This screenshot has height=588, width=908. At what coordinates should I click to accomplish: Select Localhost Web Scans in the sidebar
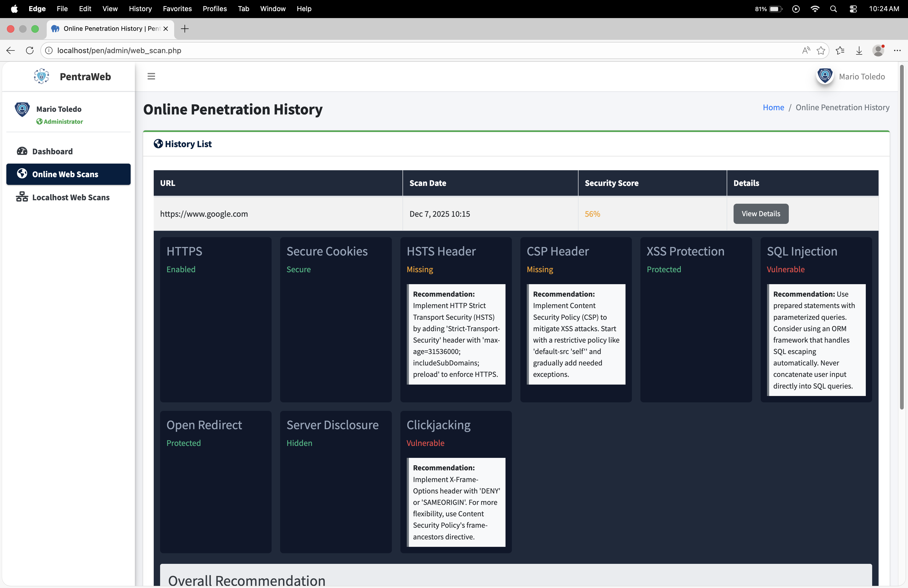(71, 197)
